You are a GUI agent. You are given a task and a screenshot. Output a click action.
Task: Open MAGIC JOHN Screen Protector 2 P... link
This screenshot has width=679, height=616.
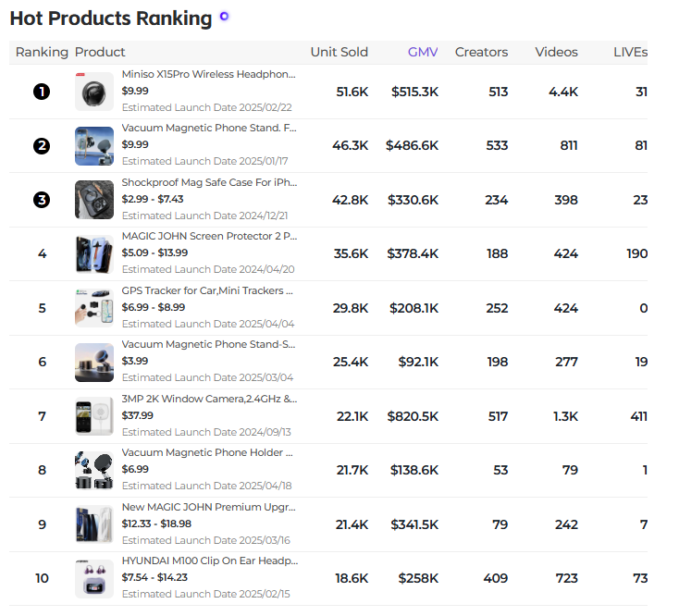[x=210, y=237]
